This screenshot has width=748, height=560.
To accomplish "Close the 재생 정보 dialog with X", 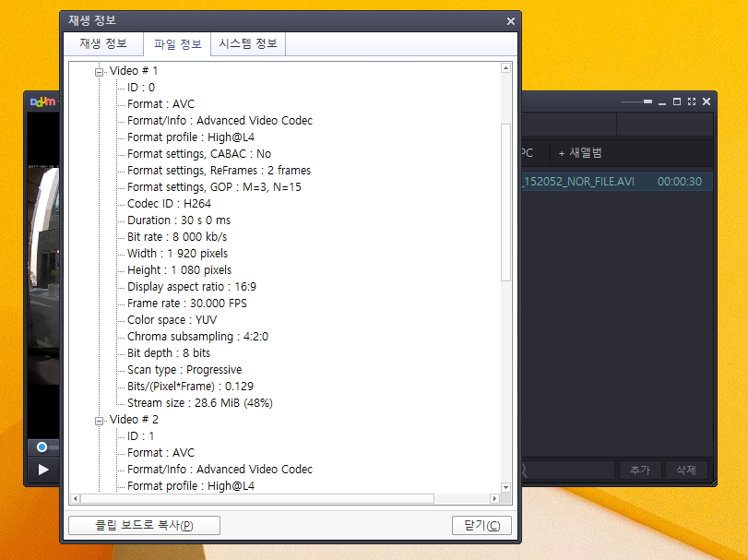I will tap(511, 20).
